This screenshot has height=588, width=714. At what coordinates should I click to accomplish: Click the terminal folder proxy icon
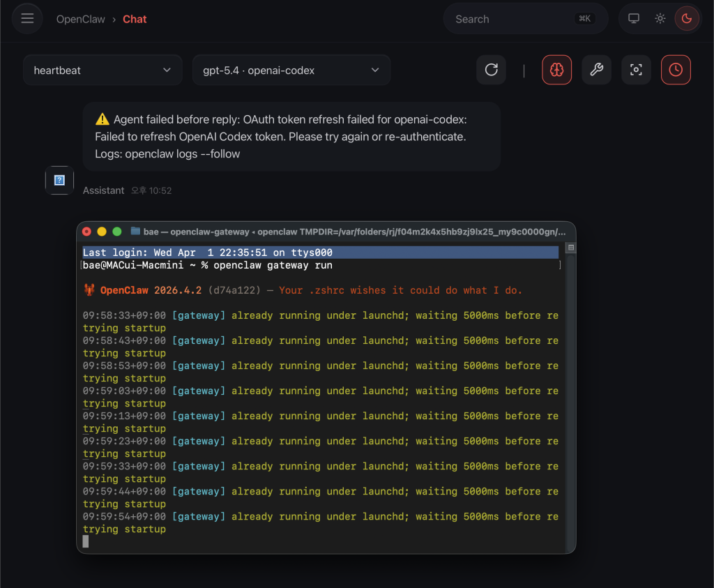point(135,231)
